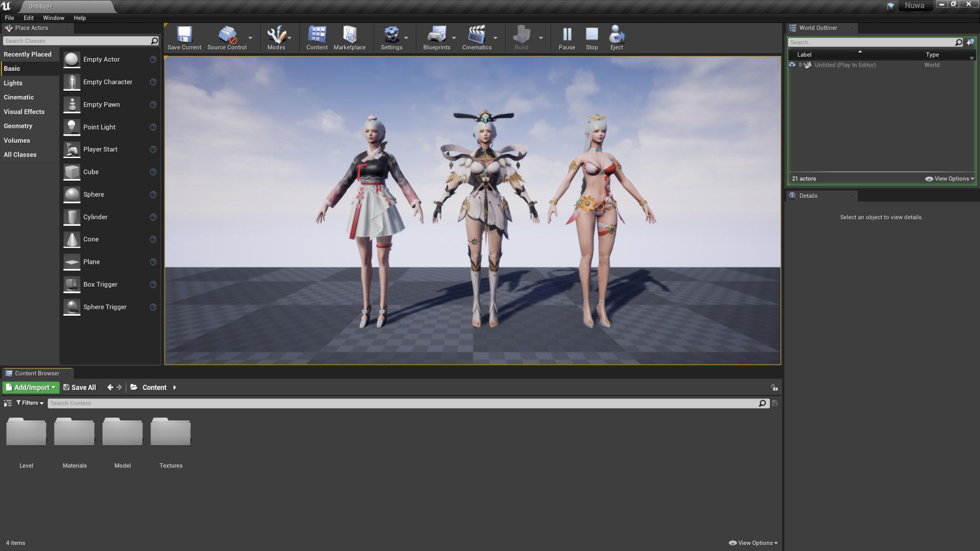The width and height of the screenshot is (980, 551).
Task: Open help for Point Light
Action: click(153, 127)
